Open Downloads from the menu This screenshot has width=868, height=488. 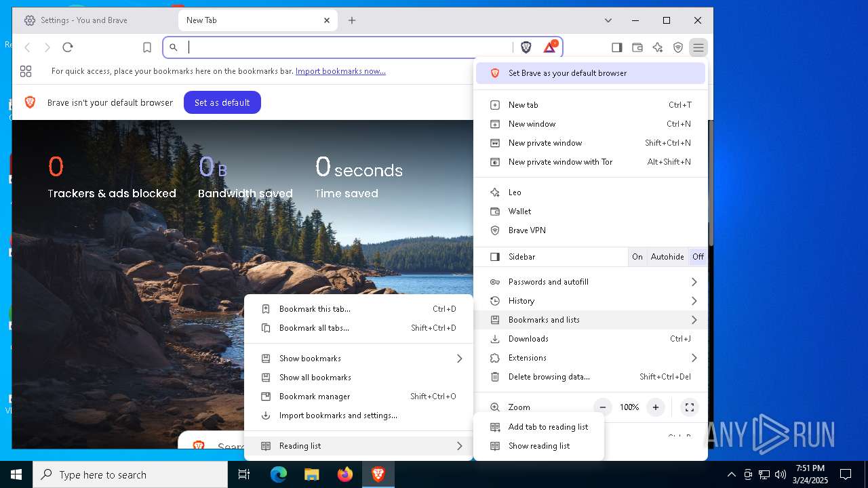[x=591, y=339]
